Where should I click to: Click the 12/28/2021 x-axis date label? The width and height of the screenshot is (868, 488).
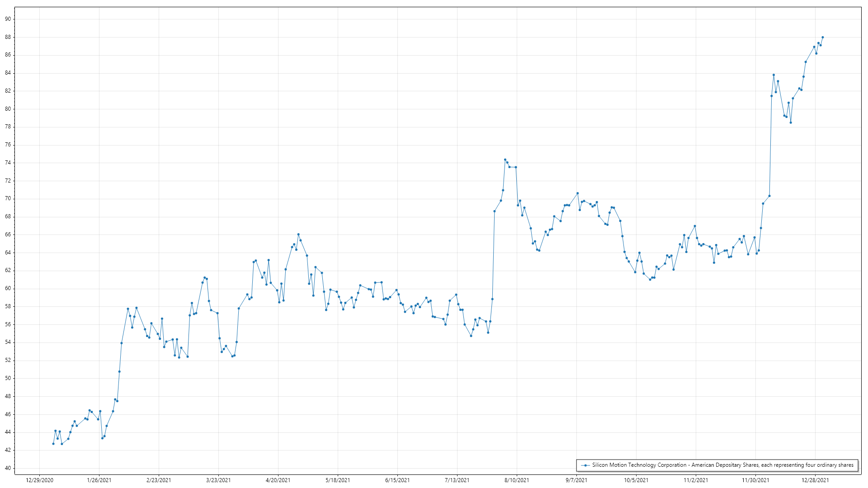(815, 480)
